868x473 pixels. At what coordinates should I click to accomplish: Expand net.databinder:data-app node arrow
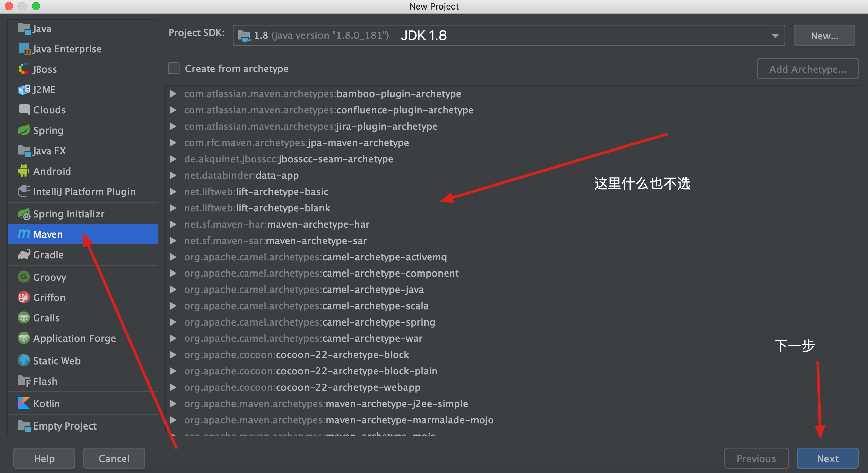(173, 175)
